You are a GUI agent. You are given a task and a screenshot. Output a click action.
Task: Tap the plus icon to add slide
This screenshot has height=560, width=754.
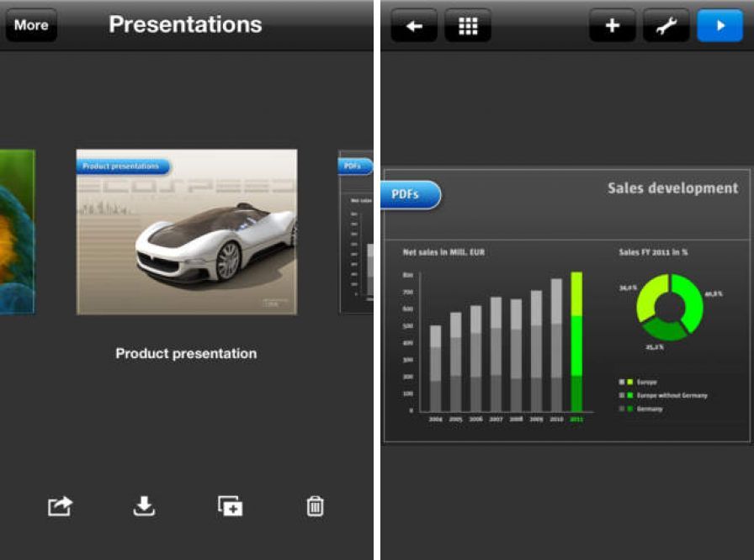tap(612, 26)
